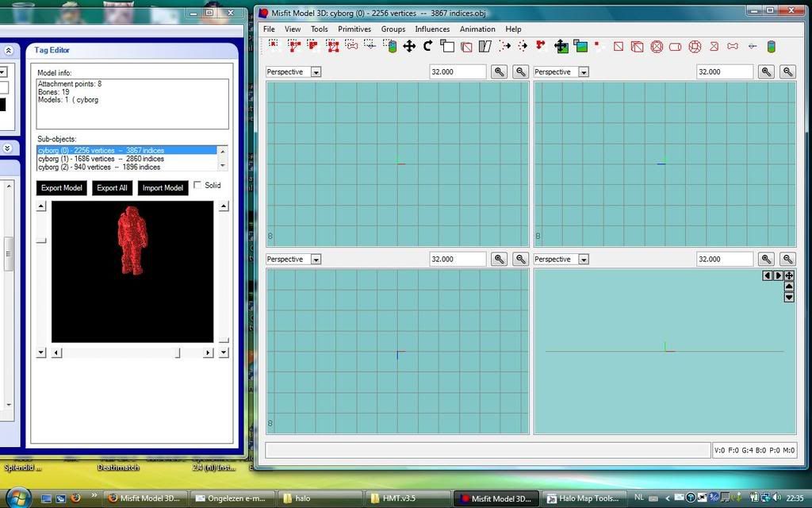Select the Create Torus tool

click(x=695, y=46)
